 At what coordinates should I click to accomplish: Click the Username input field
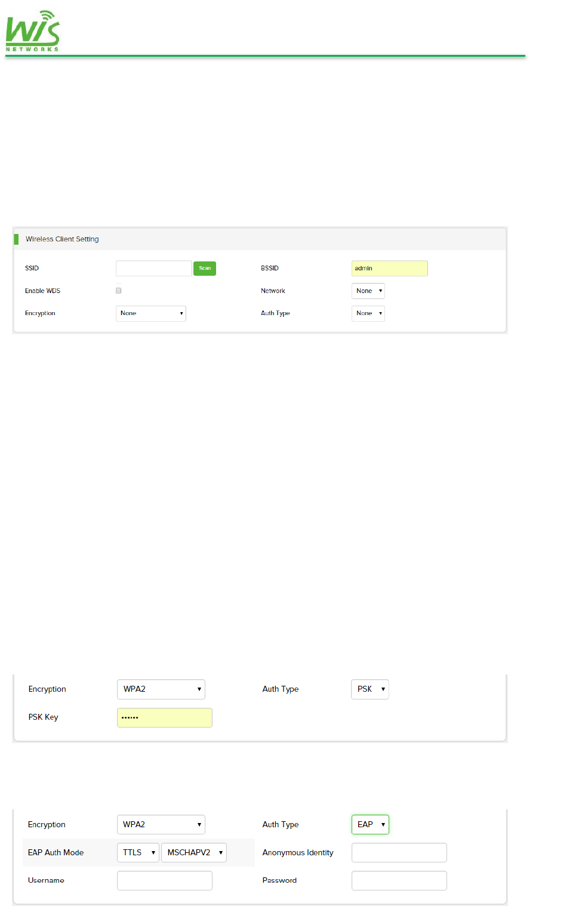[x=165, y=880]
